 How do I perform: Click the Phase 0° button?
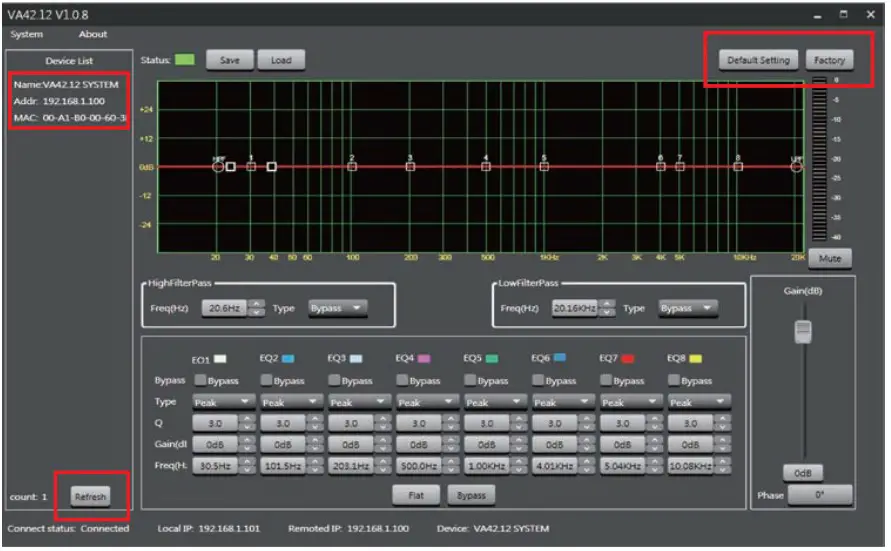(819, 495)
